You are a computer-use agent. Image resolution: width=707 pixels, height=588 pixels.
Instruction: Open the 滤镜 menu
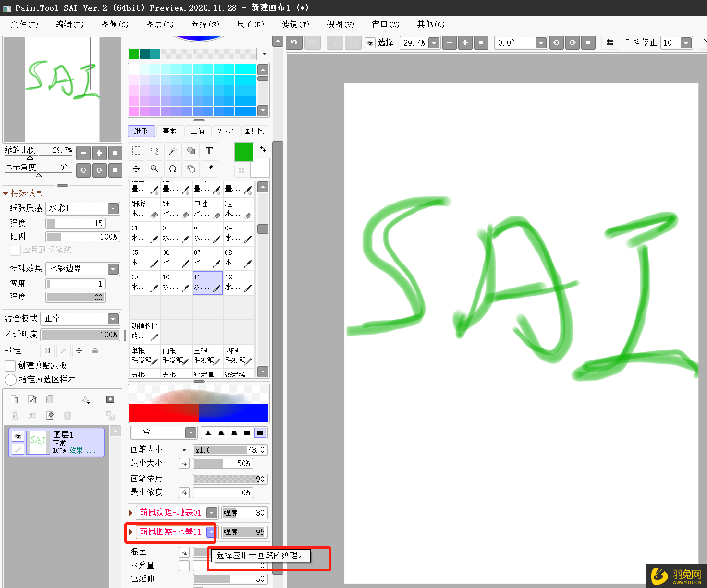click(295, 24)
